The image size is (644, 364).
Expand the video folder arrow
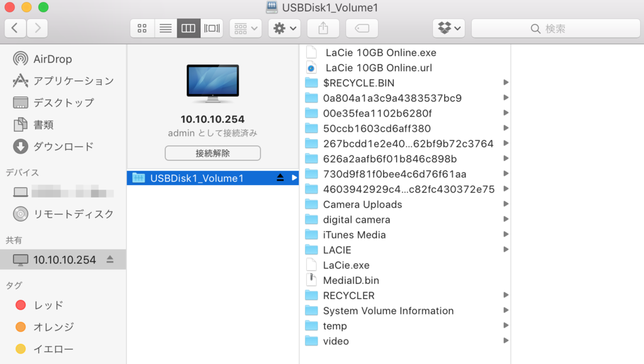click(x=506, y=341)
